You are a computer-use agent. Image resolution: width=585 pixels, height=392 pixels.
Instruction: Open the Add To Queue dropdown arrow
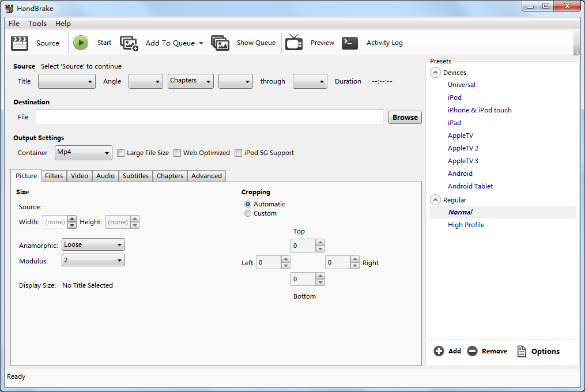[201, 43]
